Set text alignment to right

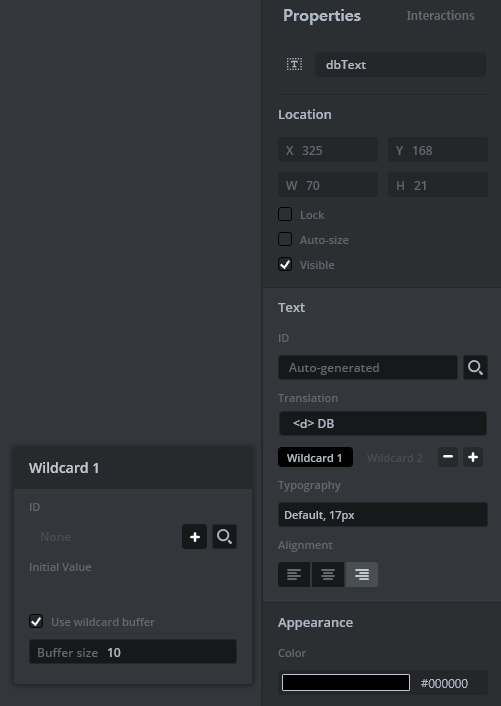pyautogui.click(x=361, y=574)
